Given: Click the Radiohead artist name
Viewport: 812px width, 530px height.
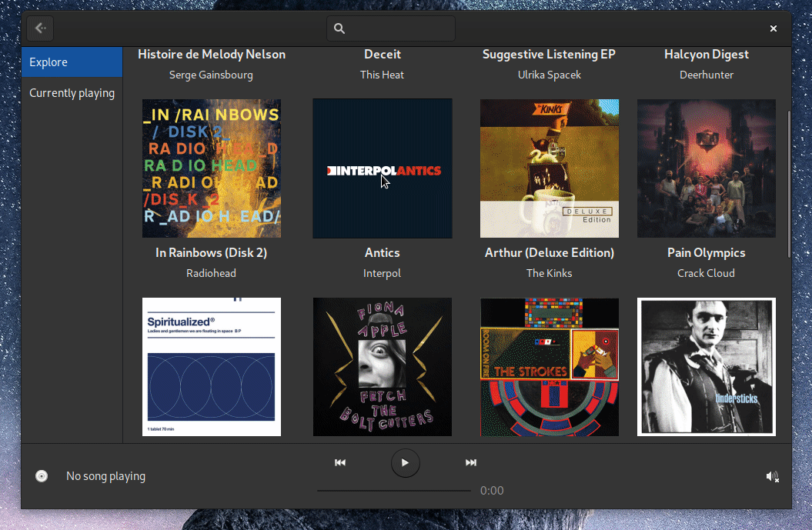Looking at the screenshot, I should 212,273.
